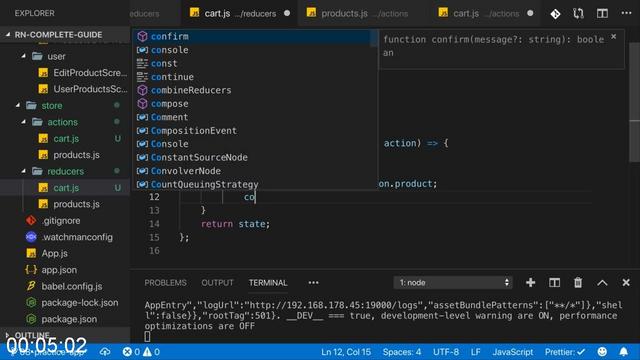This screenshot has width=640, height=360.
Task: Create a new terminal with plus icon
Action: pyautogui.click(x=530, y=282)
